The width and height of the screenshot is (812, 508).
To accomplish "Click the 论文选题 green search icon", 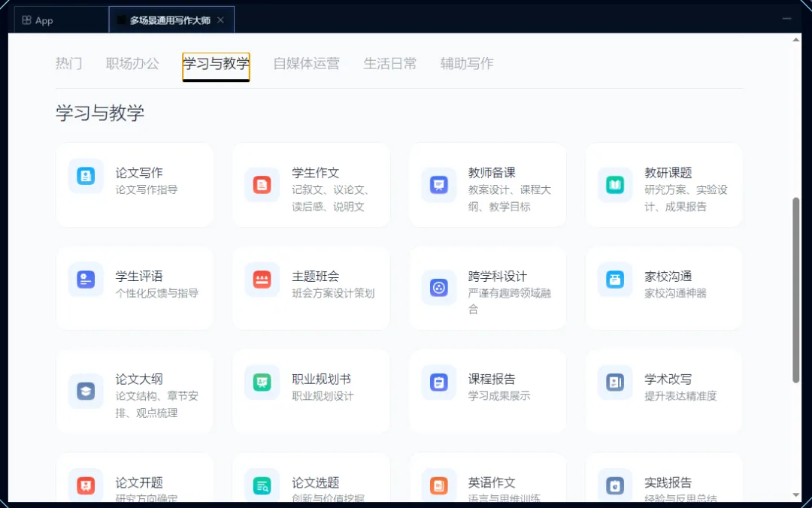I will click(x=262, y=485).
